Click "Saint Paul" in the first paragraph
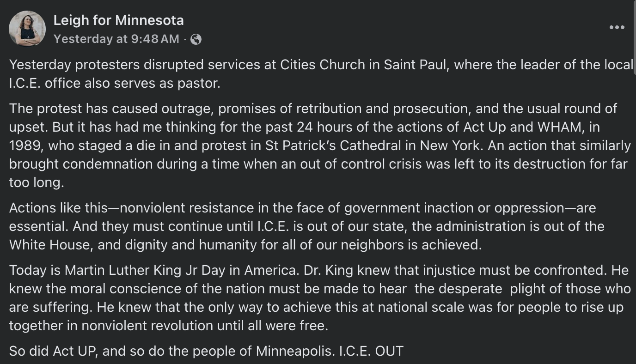The image size is (636, 364). point(415,65)
